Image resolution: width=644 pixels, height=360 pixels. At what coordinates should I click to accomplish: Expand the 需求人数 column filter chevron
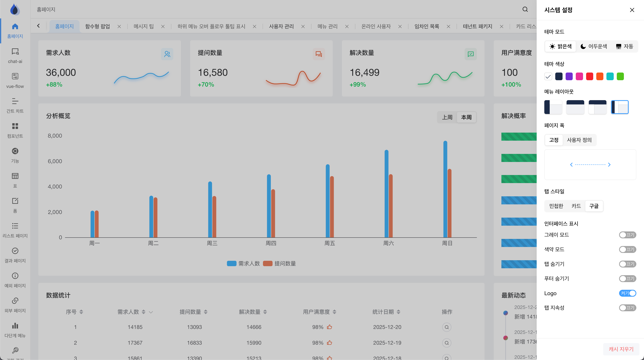tap(151, 312)
